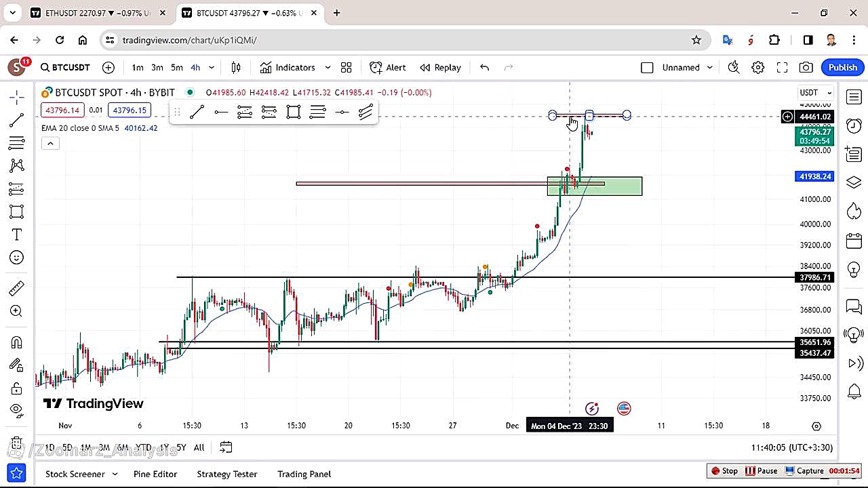Switch to the ETHUSDT browser tab
This screenshot has height=488, width=868.
[98, 13]
